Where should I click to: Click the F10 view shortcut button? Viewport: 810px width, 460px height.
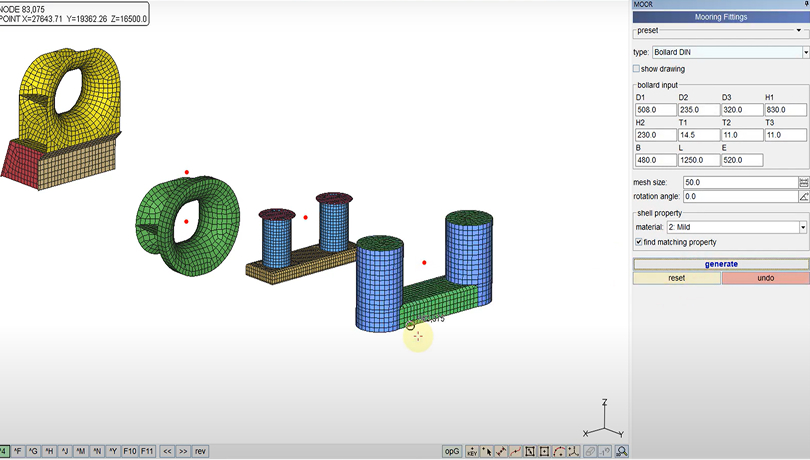tap(129, 451)
